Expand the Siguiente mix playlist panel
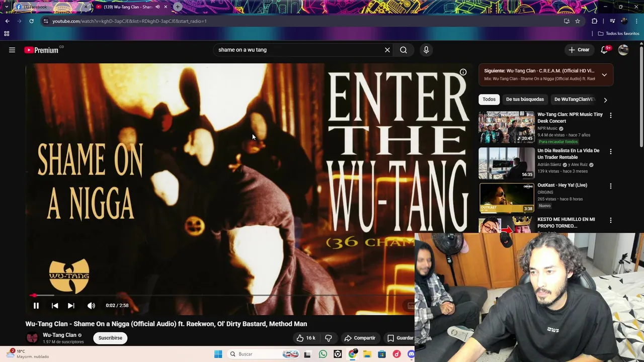 (x=604, y=75)
